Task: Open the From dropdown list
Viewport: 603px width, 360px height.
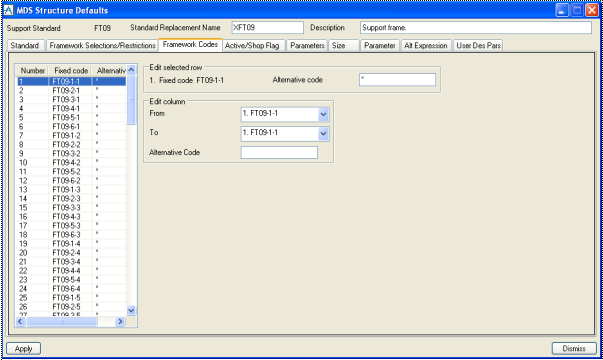Action: pos(323,114)
